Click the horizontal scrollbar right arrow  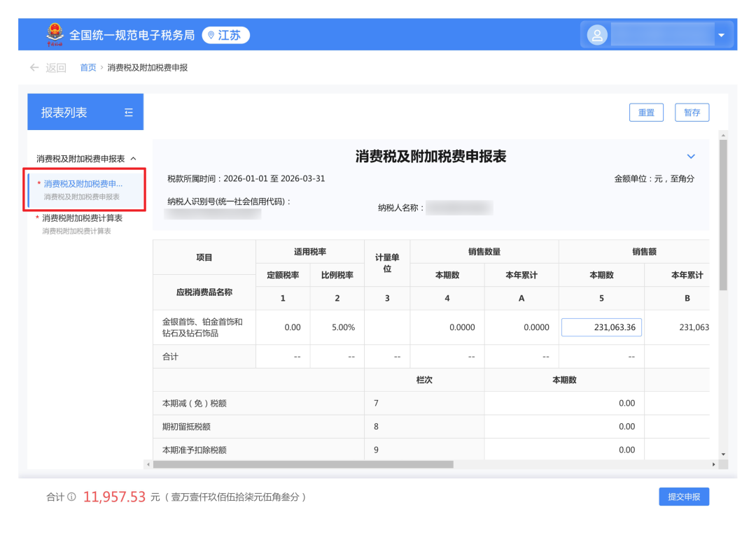[713, 464]
